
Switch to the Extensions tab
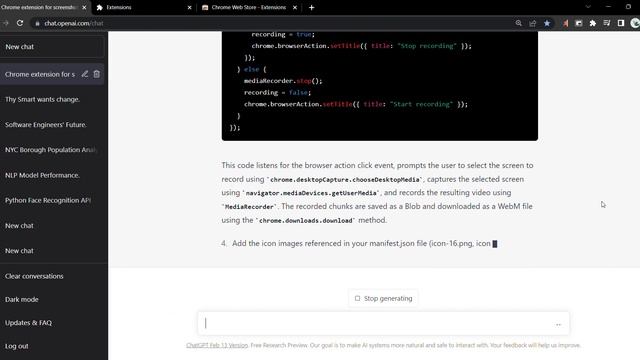[x=144, y=7]
